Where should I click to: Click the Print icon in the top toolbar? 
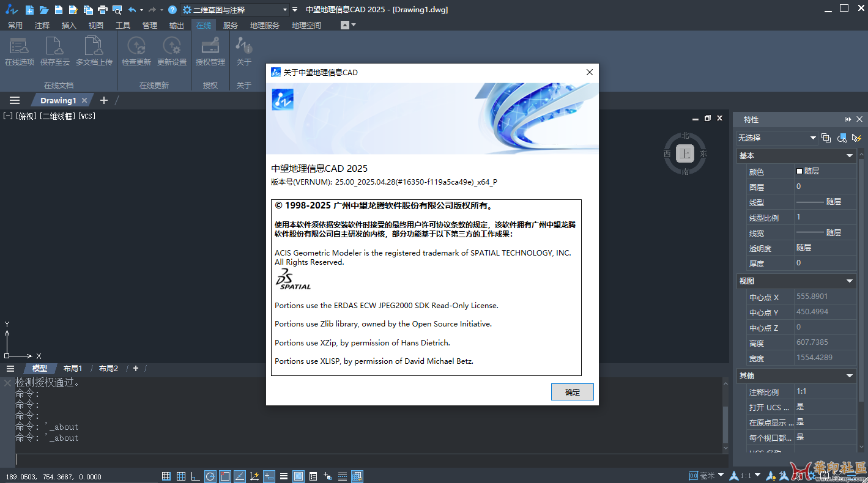(x=102, y=10)
